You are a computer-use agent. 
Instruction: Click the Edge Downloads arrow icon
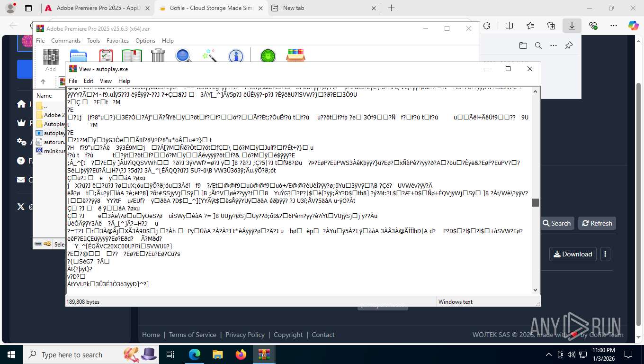(572, 26)
